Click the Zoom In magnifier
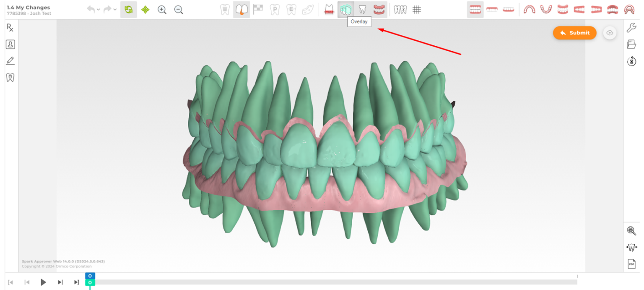The image size is (644, 290). (162, 10)
